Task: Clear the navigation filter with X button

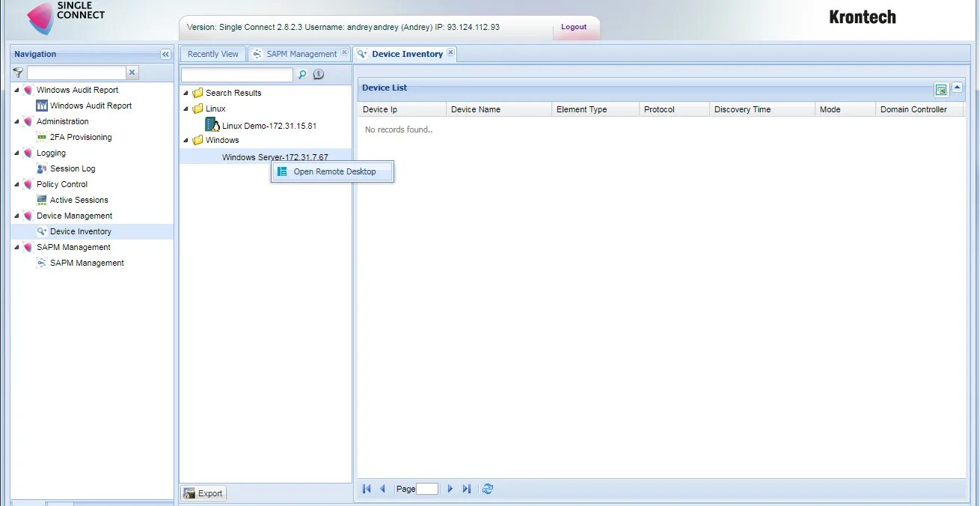Action: click(x=132, y=73)
